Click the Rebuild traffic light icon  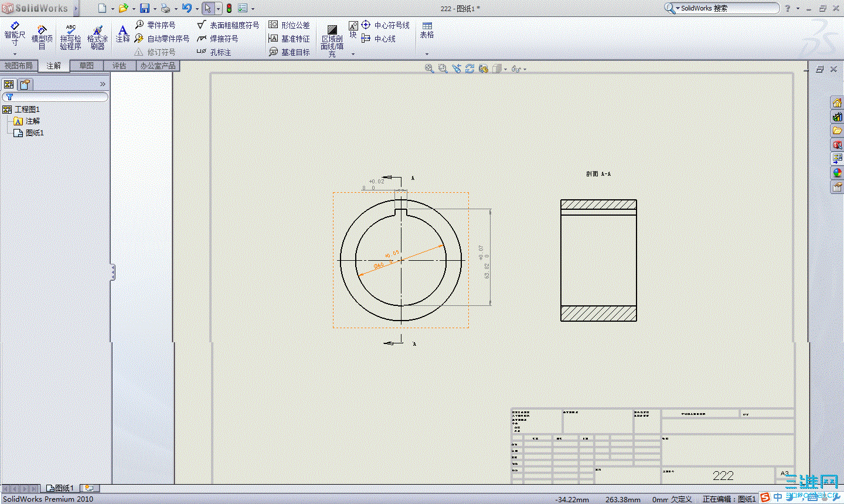229,8
